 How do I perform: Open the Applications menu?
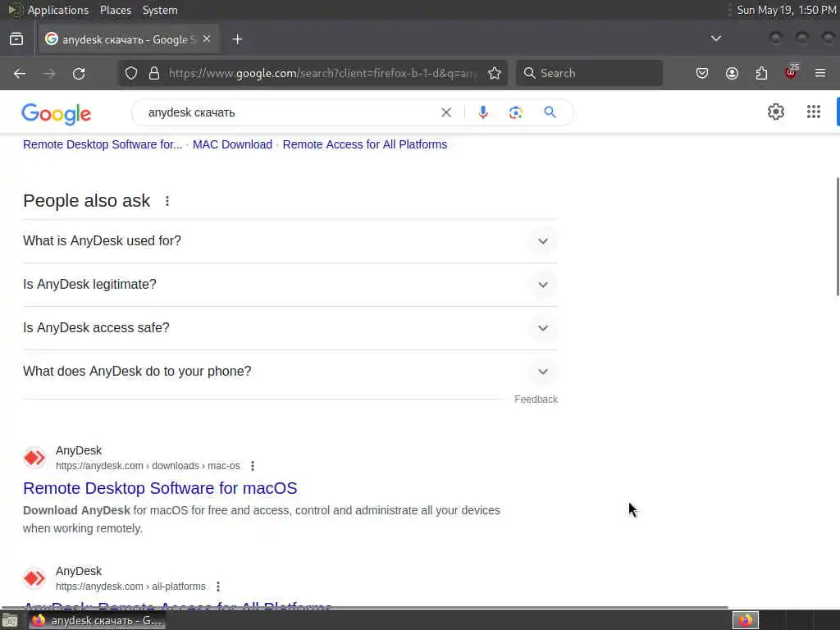click(58, 10)
